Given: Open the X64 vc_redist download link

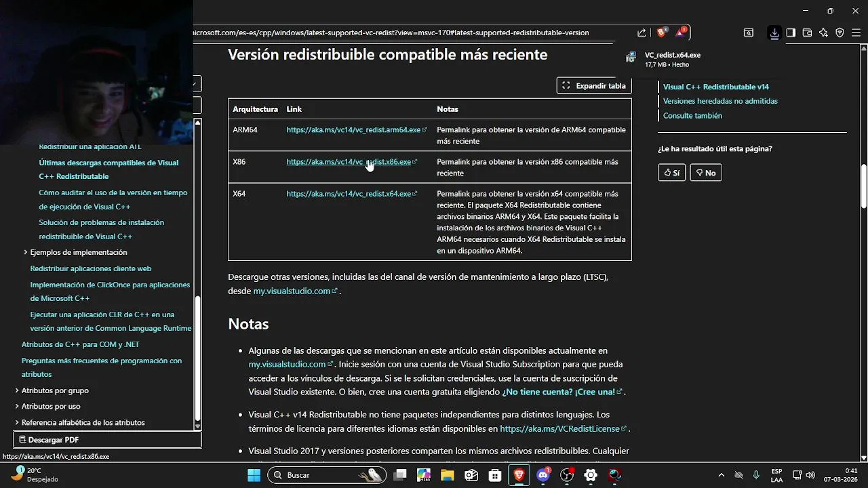Looking at the screenshot, I should (x=351, y=194).
